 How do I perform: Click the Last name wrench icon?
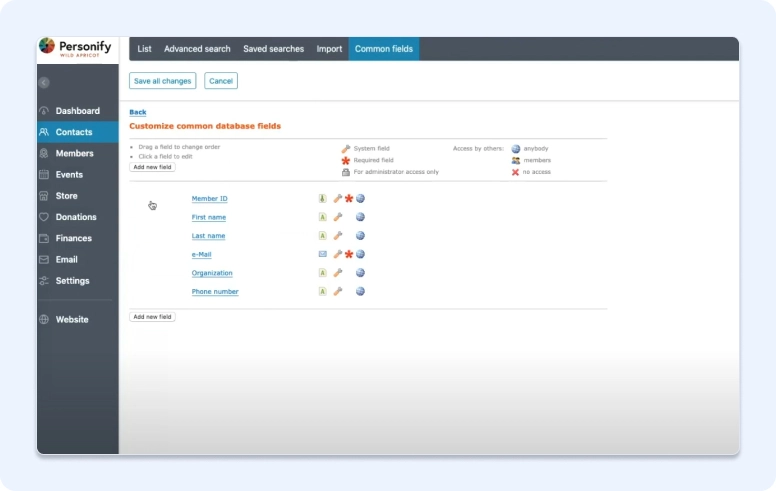[338, 236]
